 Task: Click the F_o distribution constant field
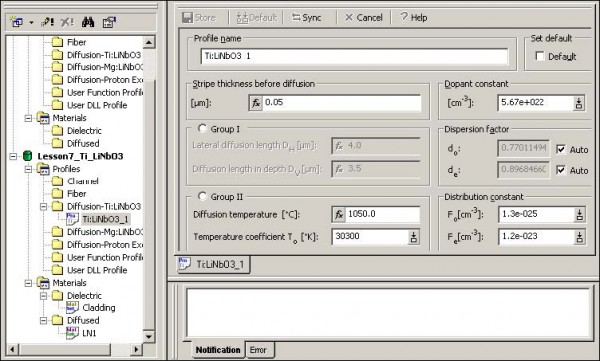(536, 214)
